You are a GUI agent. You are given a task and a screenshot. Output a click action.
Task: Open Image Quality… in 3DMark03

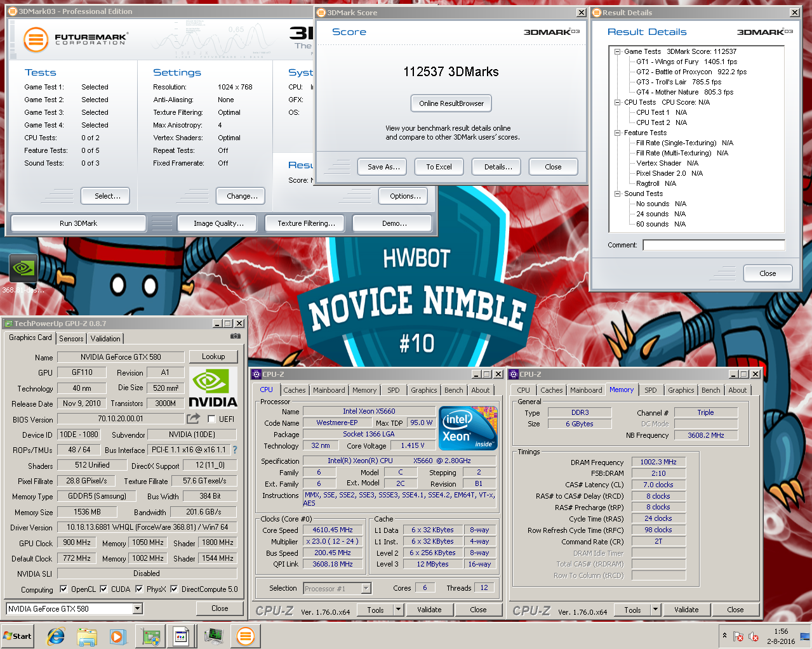[218, 223]
